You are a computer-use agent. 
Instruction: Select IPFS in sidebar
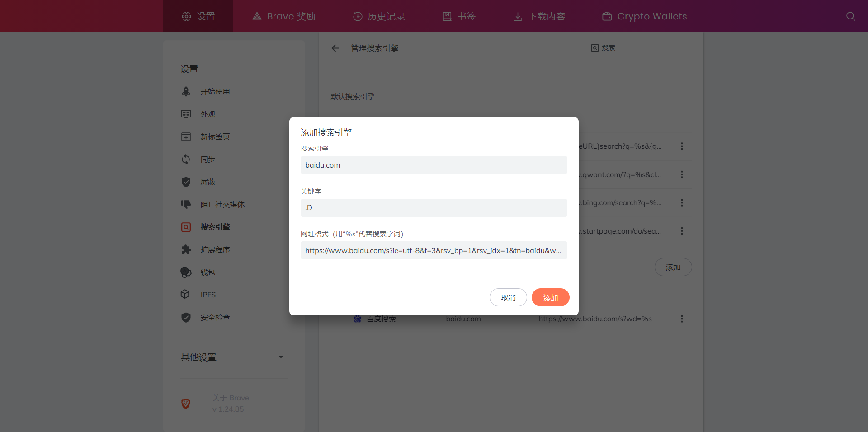click(208, 295)
